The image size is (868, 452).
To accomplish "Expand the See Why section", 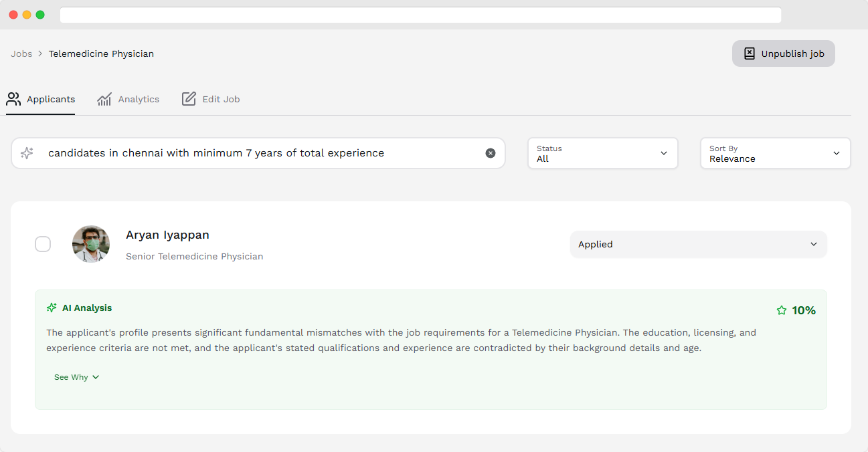I will coord(76,376).
